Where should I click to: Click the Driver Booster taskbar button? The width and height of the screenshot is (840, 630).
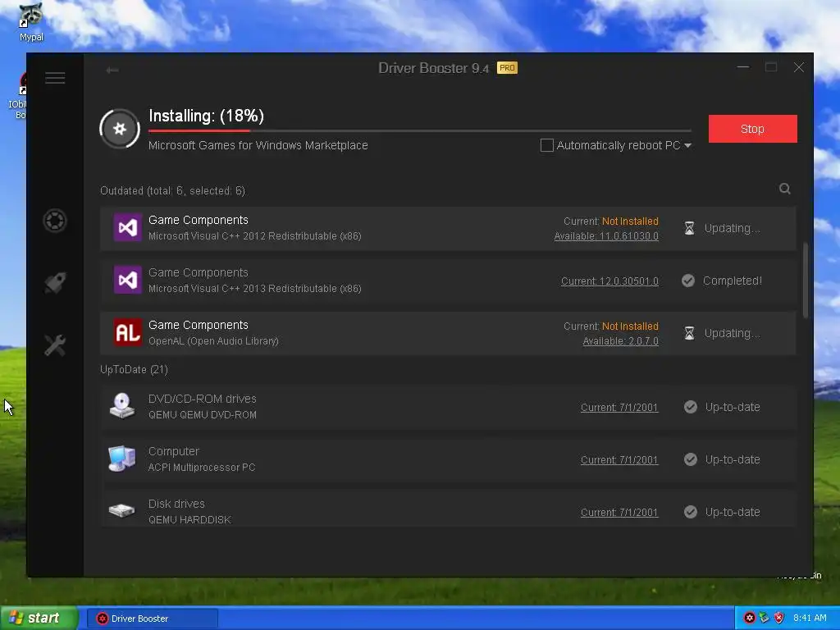pyautogui.click(x=152, y=619)
